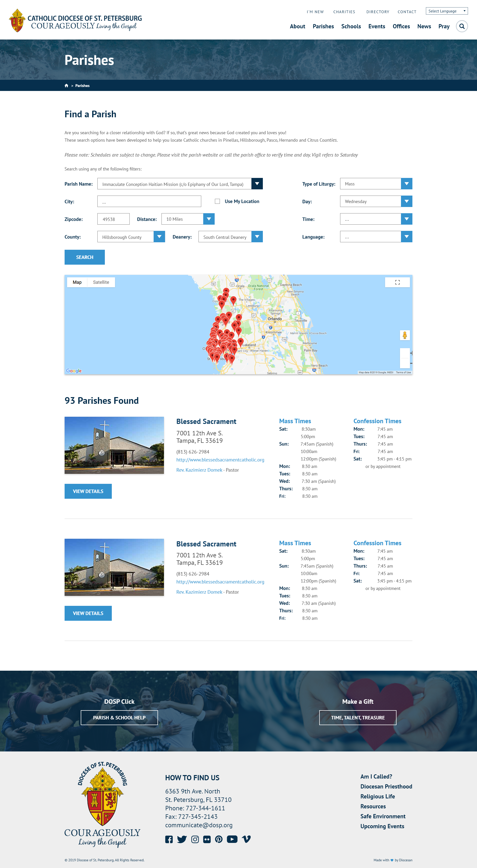Screen dimensions: 477x868
Task: Switch map to Satellite view
Action: point(101,282)
